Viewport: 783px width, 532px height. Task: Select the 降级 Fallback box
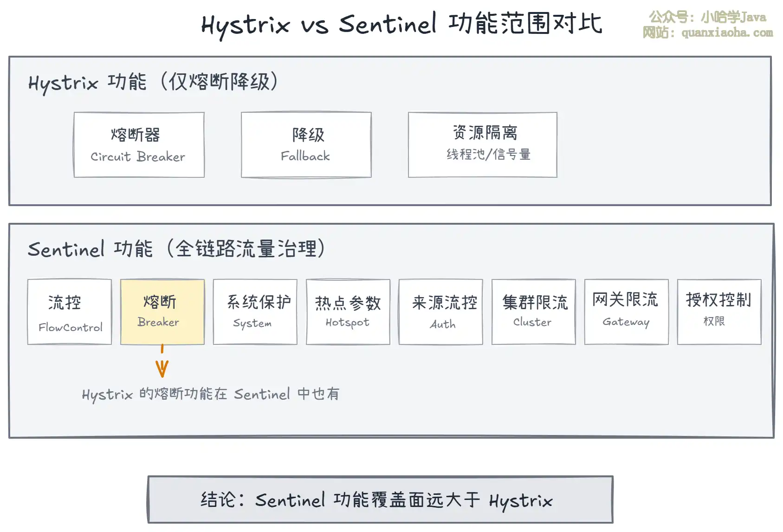(x=306, y=144)
